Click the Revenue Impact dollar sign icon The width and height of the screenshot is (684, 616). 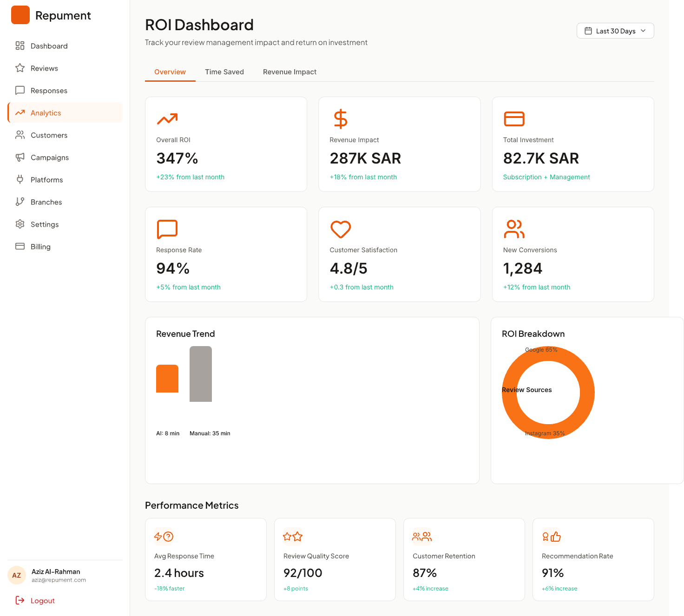[341, 119]
